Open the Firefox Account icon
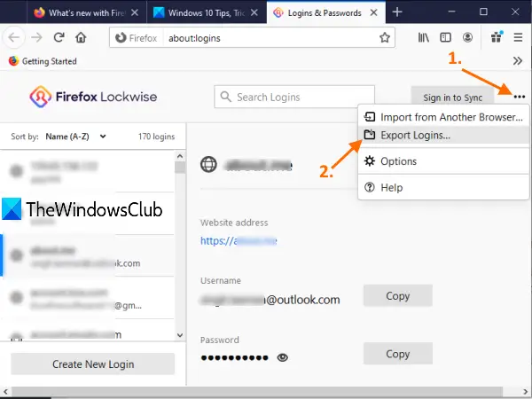 click(467, 37)
